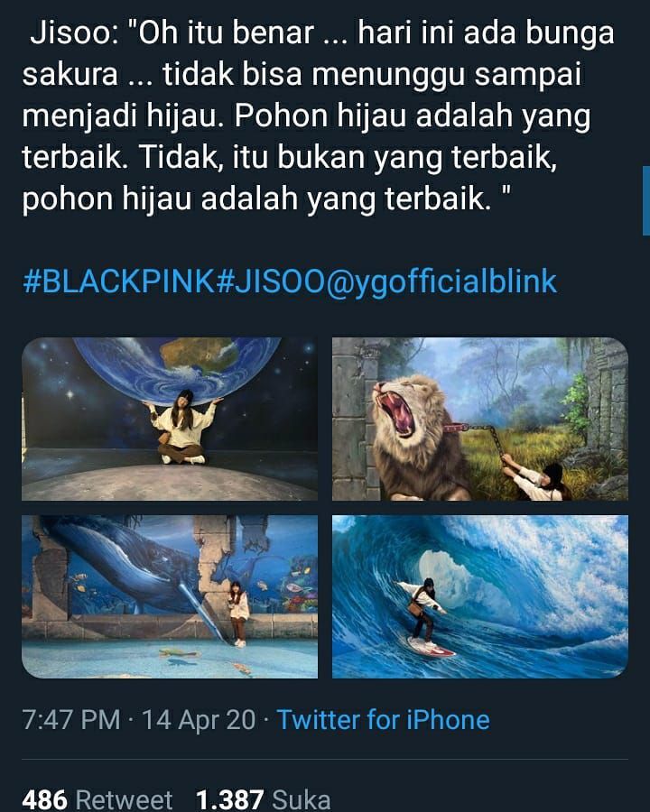The width and height of the screenshot is (650, 812).
Task: Click the 14 Apr 20 date text
Action: [199, 720]
